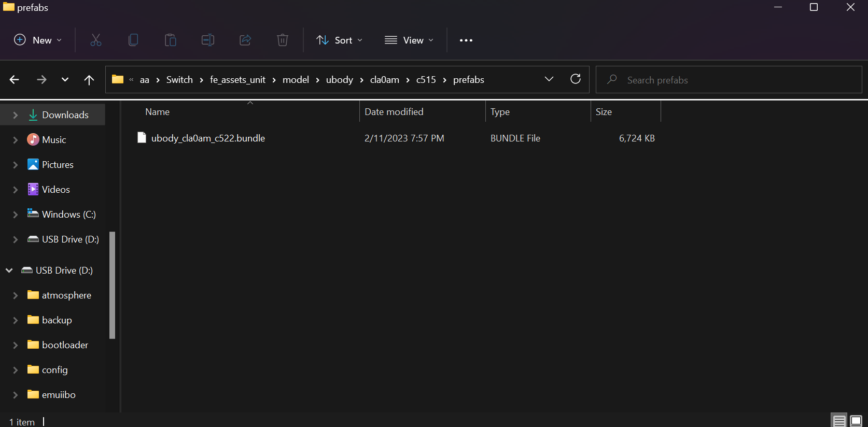Click the 6,724 KB size cell
This screenshot has height=427, width=868.
[x=637, y=138]
